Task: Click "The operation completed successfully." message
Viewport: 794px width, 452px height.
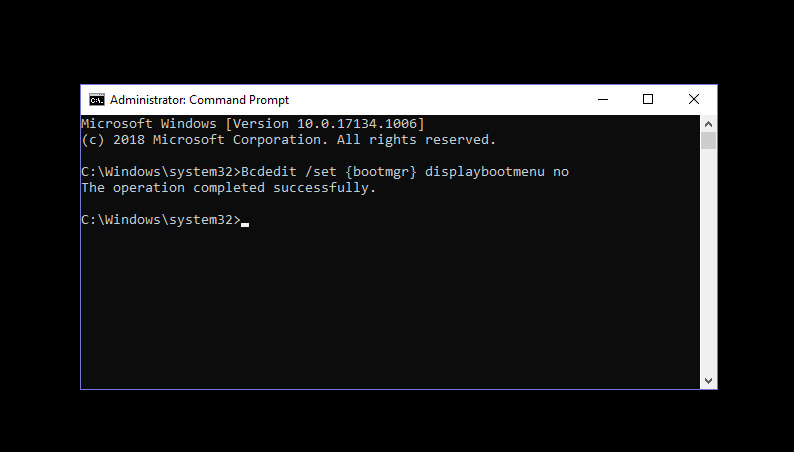Action: coord(228,188)
